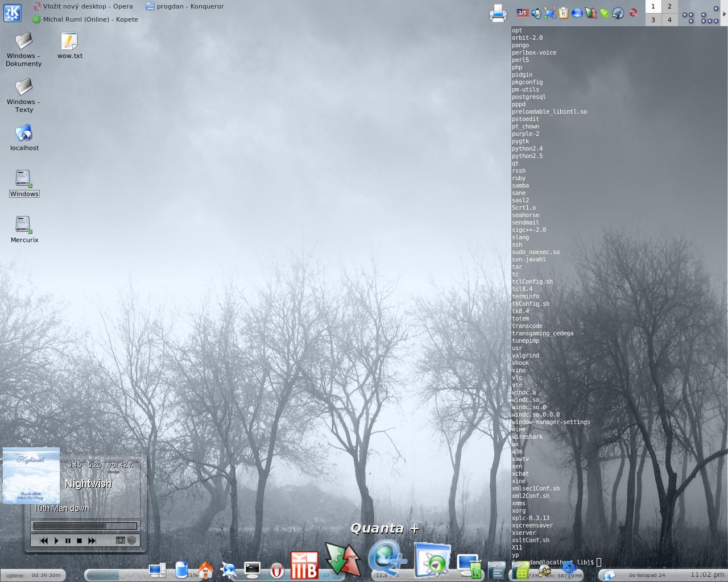Launch Quanta Plus from the dock
The height and width of the screenshot is (582, 728).
click(x=387, y=556)
